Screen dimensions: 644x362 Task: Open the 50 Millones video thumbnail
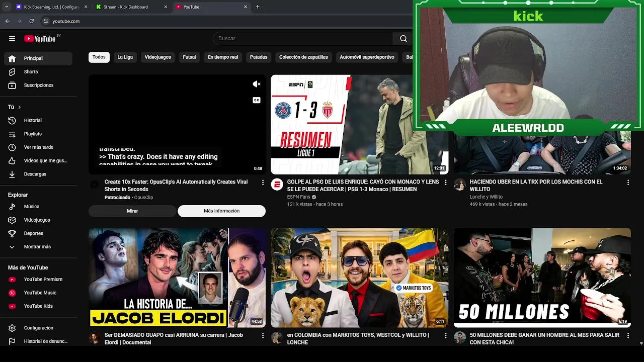pos(542,278)
